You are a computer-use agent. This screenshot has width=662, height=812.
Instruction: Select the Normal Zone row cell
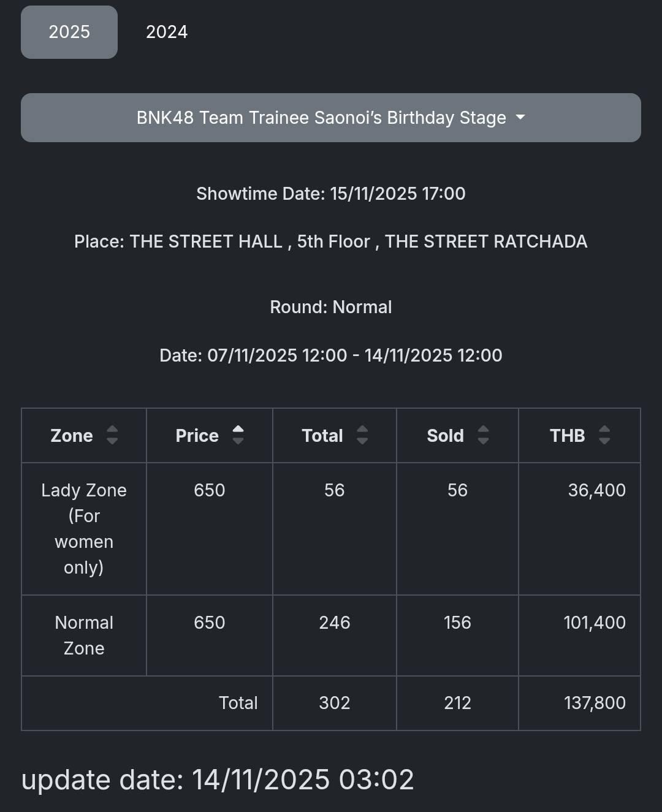pyautogui.click(x=84, y=635)
